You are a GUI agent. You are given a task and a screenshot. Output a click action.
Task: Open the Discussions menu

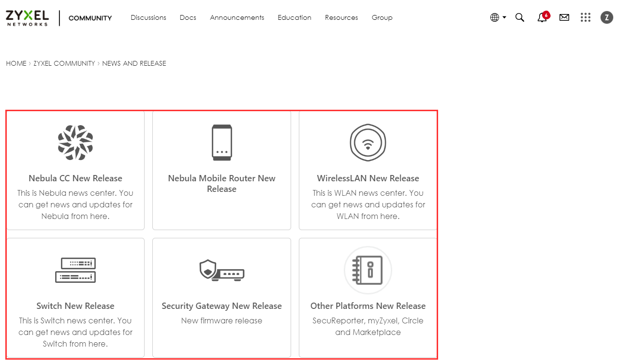click(x=148, y=17)
